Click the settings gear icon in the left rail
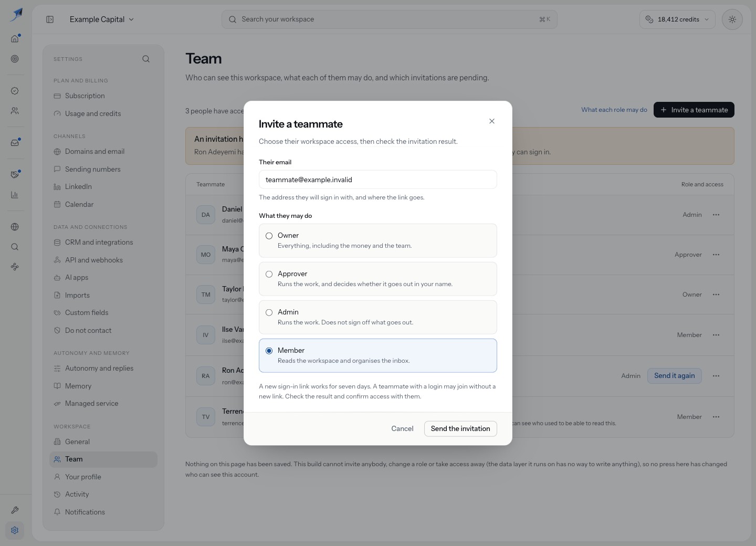The image size is (756, 546). (15, 530)
